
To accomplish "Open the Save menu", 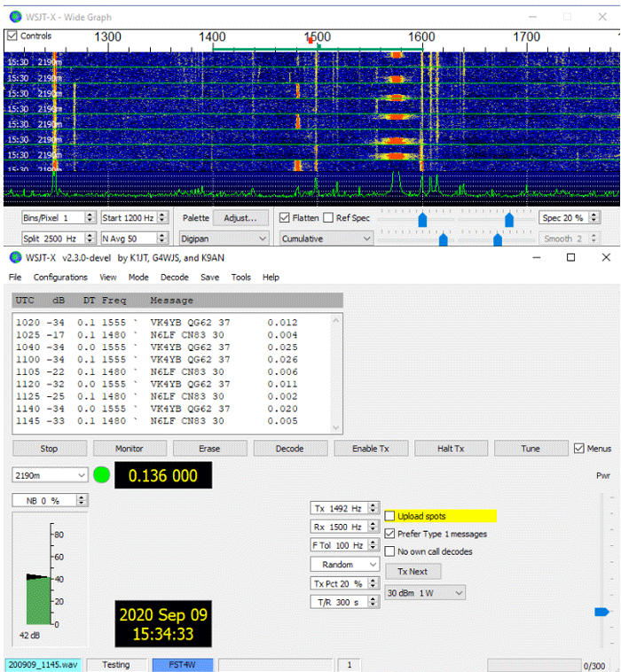I will [x=209, y=277].
